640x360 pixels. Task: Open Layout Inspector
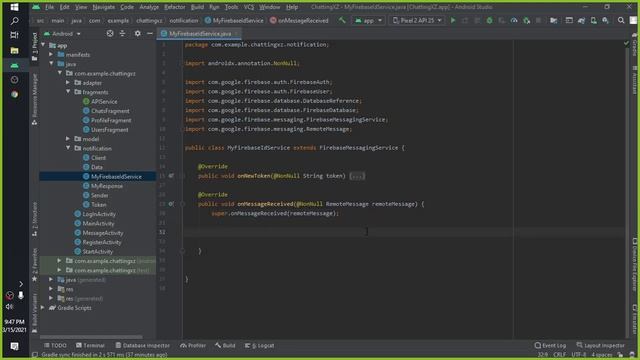[600, 345]
